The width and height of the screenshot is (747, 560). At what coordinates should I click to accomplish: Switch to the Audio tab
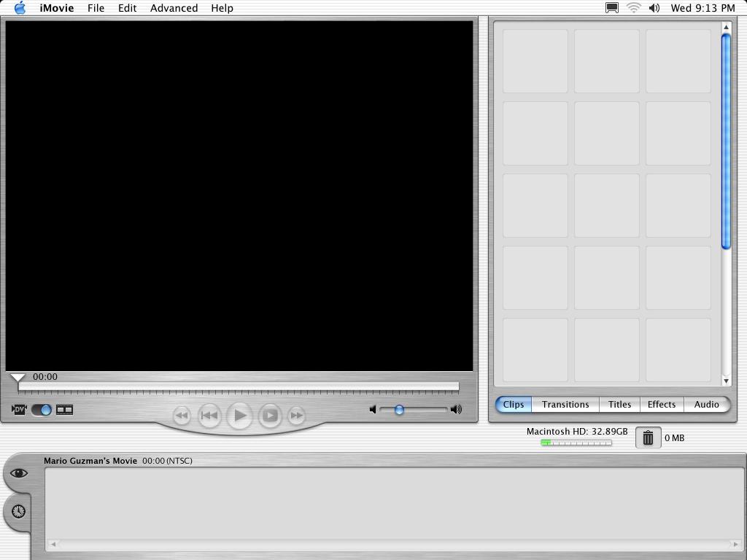click(x=706, y=404)
